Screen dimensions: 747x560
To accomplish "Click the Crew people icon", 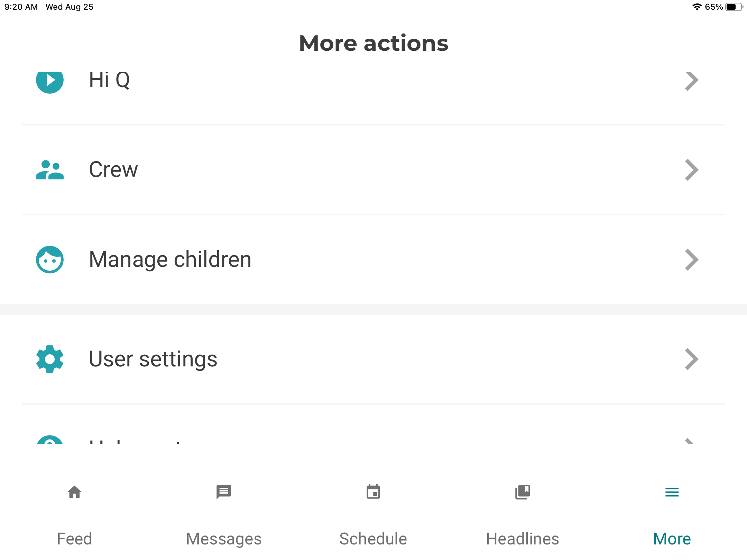I will pyautogui.click(x=50, y=169).
